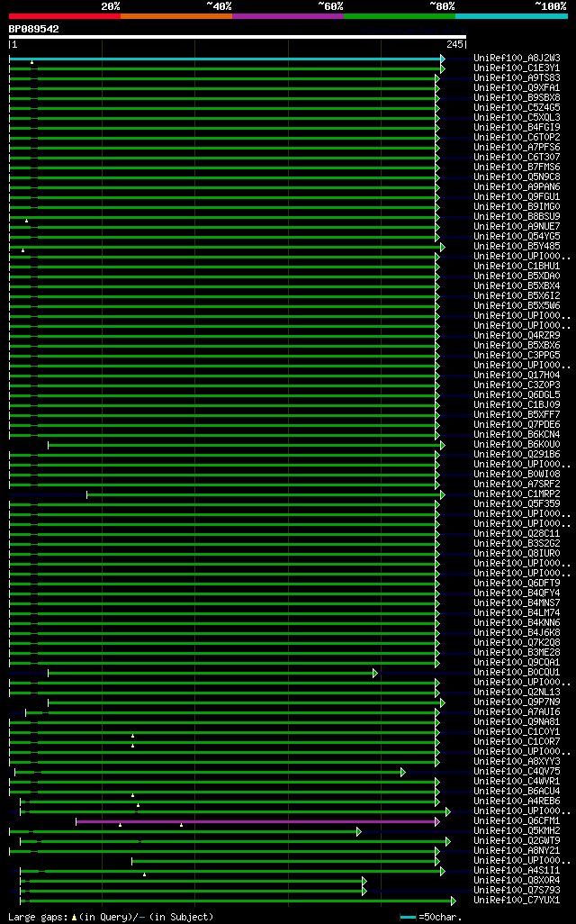Select hit label UniRef100_B9SBX8
This screenshot has height=924, width=576.
click(517, 97)
